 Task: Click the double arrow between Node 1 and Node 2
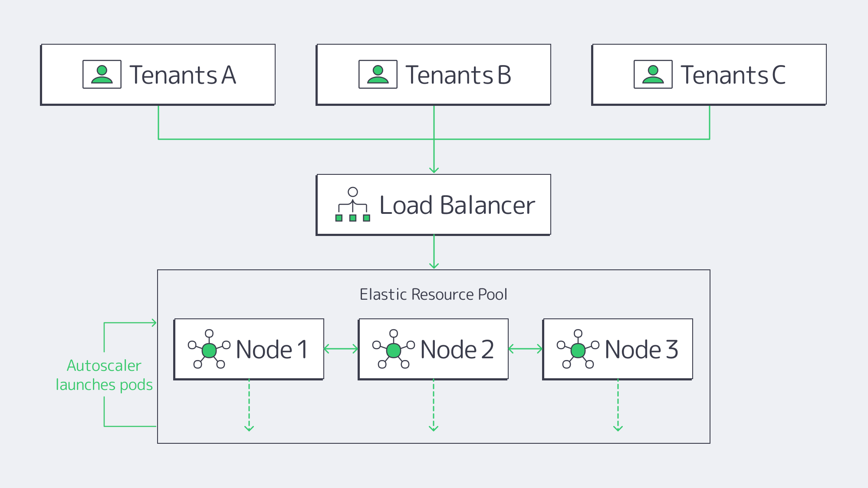click(341, 349)
